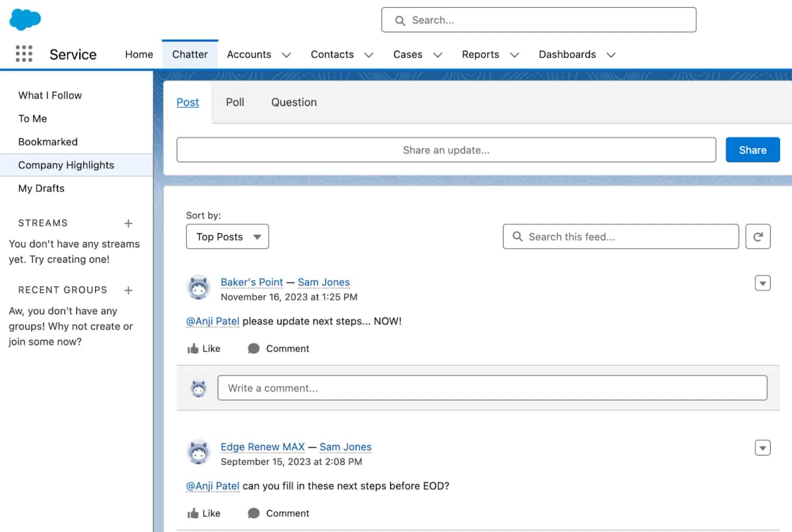
Task: Refresh the feed with the reload icon
Action: (x=758, y=237)
